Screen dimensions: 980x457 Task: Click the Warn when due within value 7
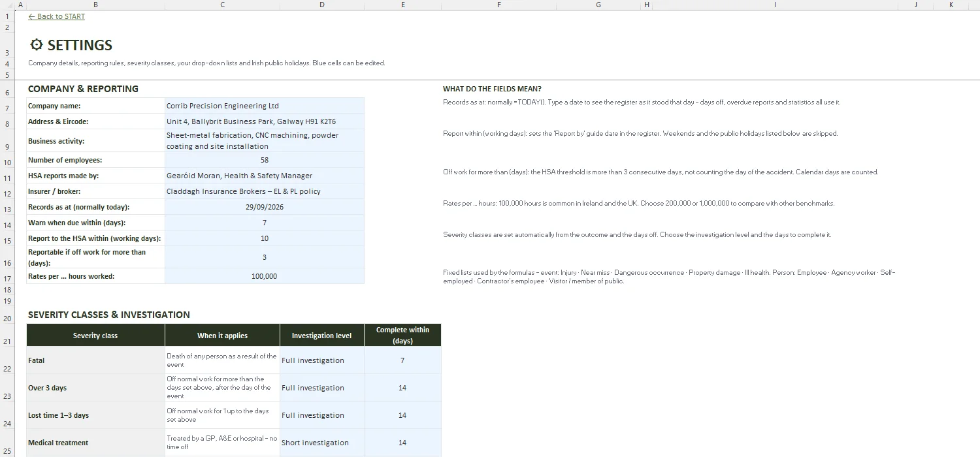click(265, 223)
